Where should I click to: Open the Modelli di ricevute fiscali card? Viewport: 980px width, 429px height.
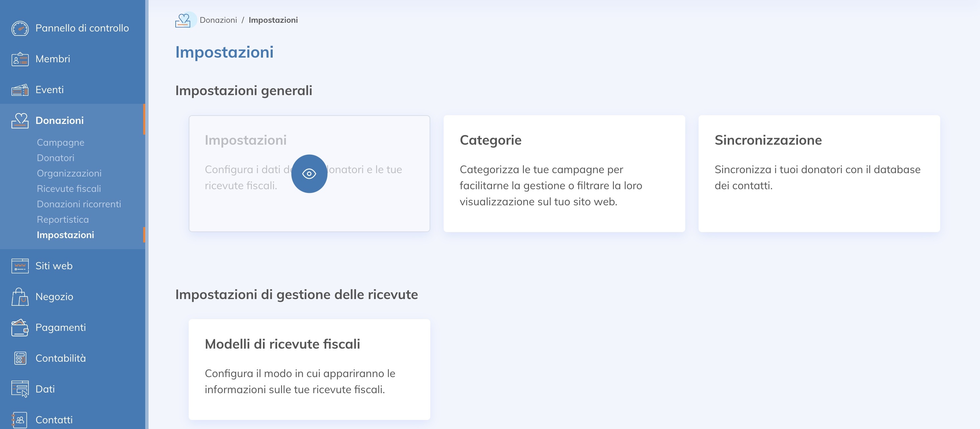pyautogui.click(x=309, y=369)
